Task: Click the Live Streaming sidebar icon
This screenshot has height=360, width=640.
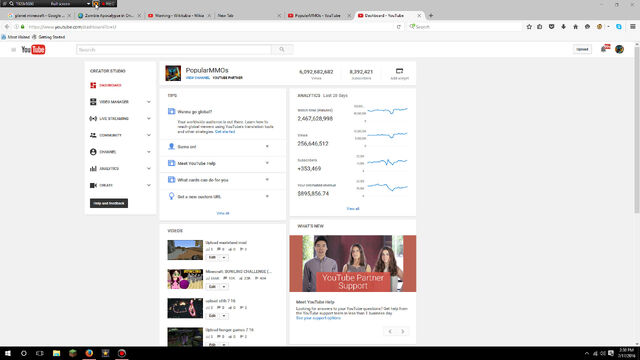Action: click(93, 118)
